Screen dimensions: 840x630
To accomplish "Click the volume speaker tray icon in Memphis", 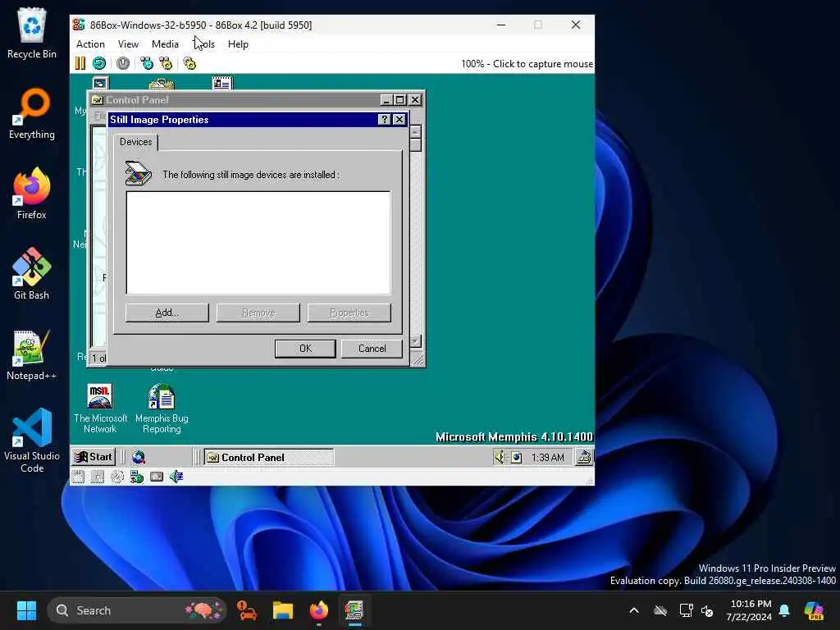I will (x=500, y=457).
